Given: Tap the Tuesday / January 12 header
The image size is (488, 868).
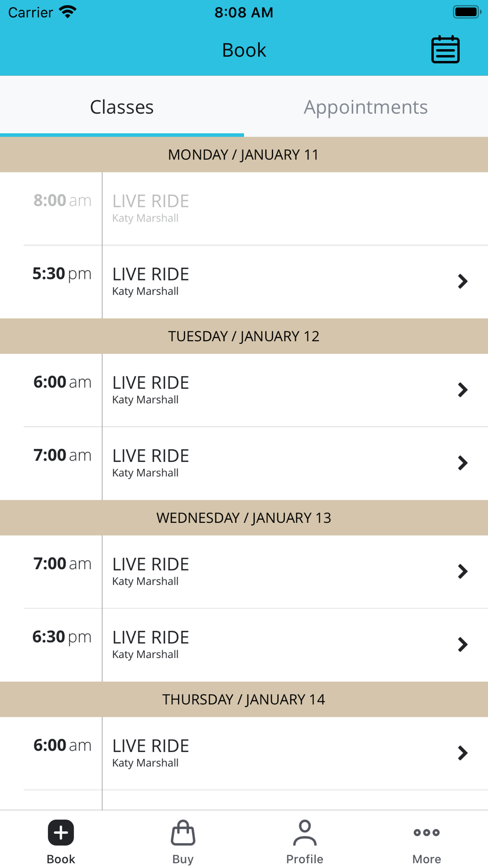Looking at the screenshot, I should [x=244, y=336].
